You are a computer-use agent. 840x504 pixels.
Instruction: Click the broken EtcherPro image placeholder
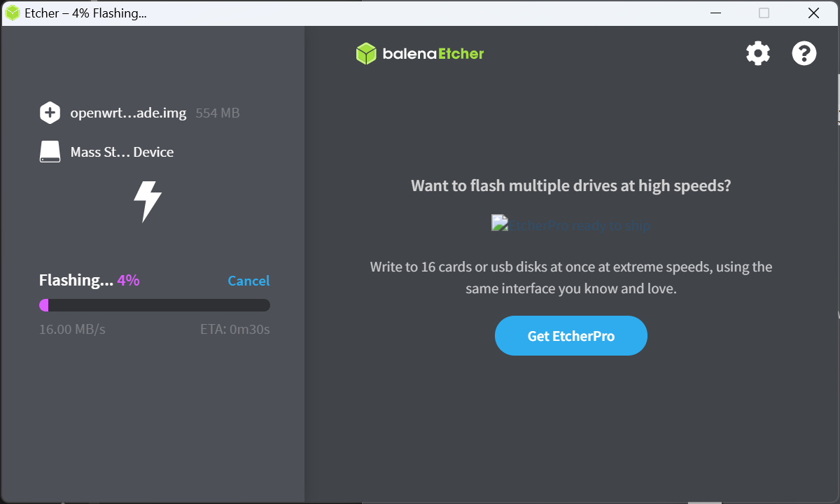click(x=570, y=225)
